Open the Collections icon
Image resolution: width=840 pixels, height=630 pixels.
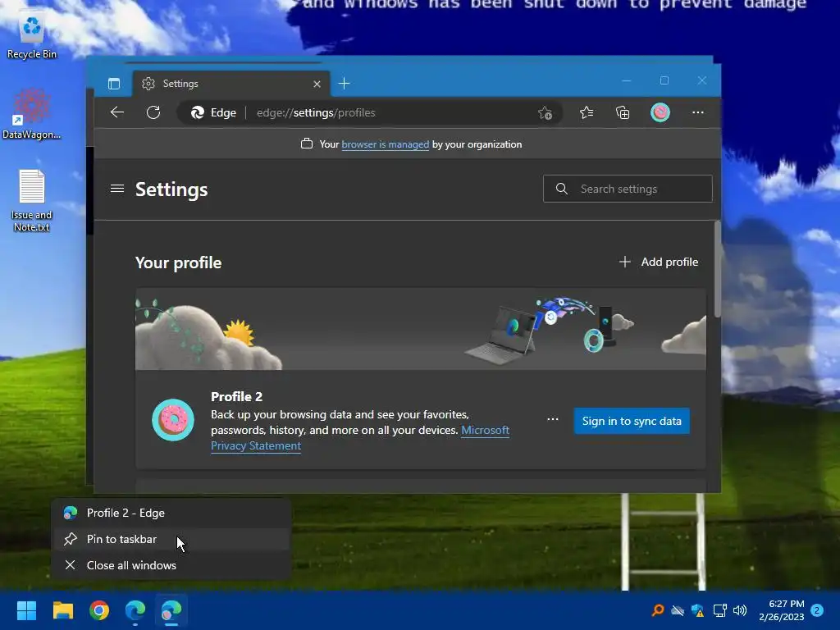tap(623, 112)
